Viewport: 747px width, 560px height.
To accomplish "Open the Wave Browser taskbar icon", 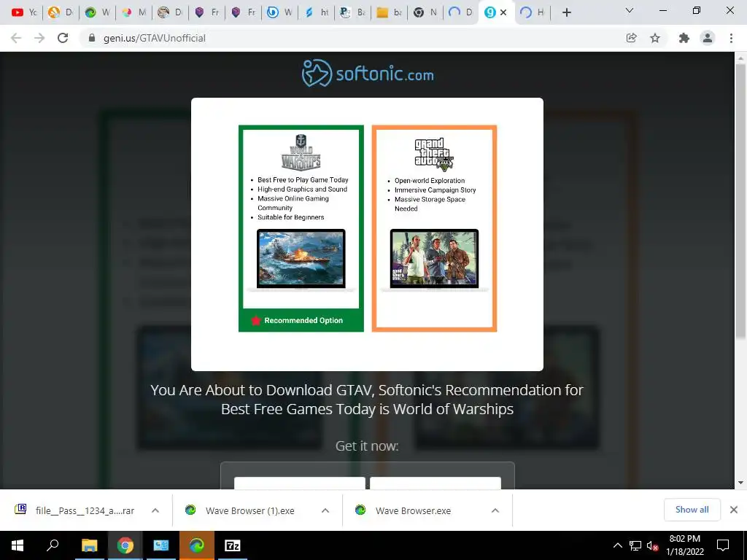I will (196, 545).
